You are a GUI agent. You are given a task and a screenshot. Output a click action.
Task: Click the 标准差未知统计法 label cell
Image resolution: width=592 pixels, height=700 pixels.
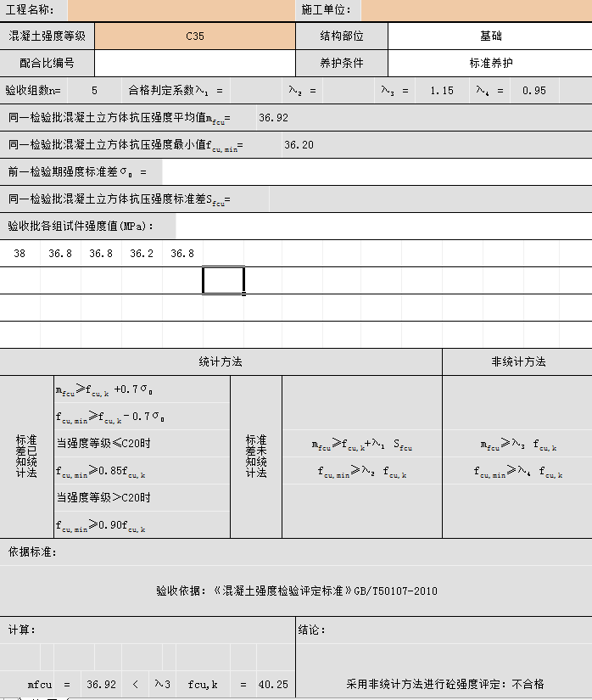click(256, 456)
